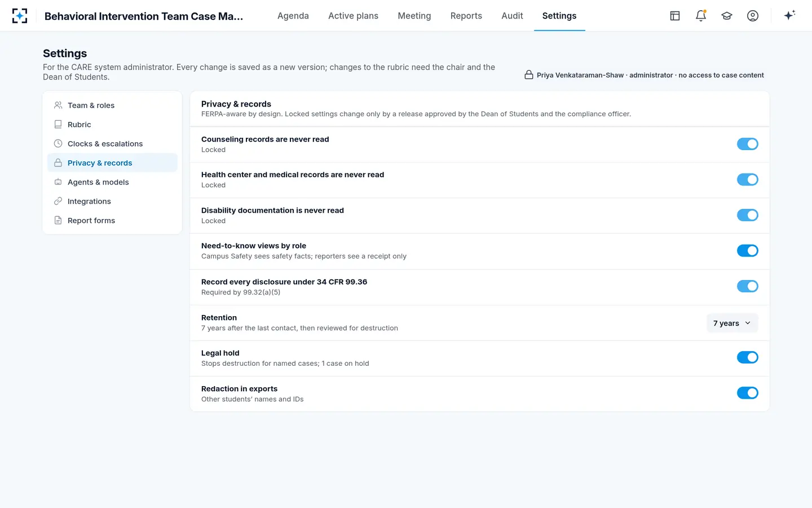Open the notifications bell
Image resolution: width=812 pixels, height=508 pixels.
tap(701, 16)
